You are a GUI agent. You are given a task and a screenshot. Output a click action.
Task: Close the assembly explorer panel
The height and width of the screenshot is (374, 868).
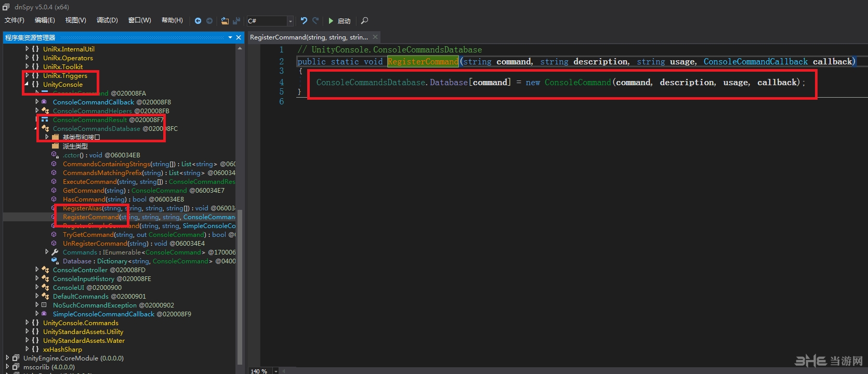pyautogui.click(x=239, y=37)
